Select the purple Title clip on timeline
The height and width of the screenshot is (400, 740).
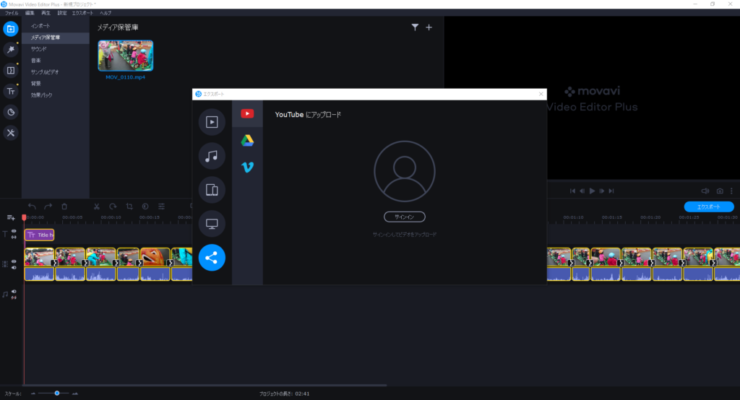[x=40, y=235]
